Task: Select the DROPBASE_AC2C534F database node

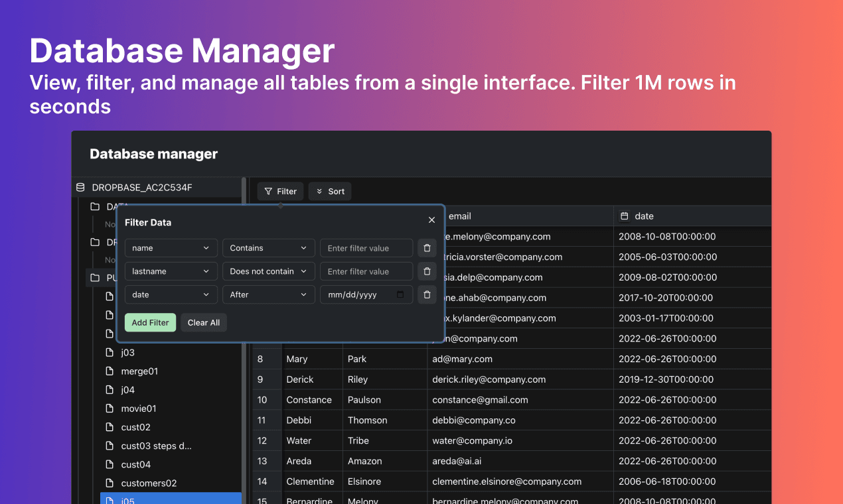Action: pos(157,188)
